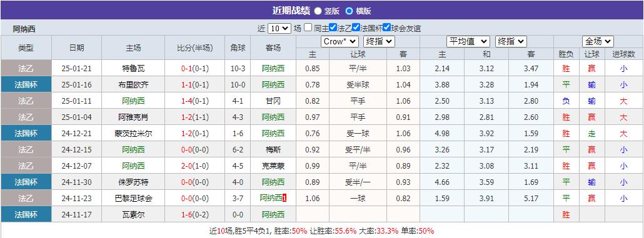This screenshot has height=238, width=644.
Task: Click 大 goals result in 阿雅克肖 row
Action: click(623, 117)
